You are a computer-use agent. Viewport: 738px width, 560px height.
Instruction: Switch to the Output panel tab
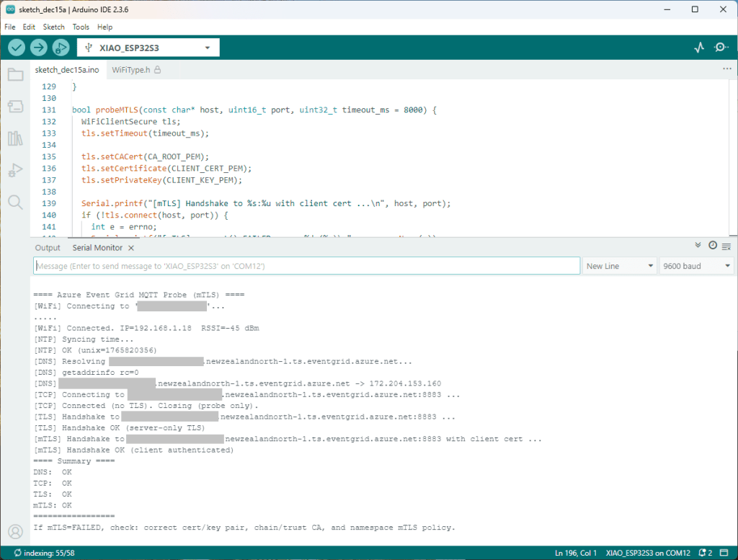click(x=48, y=247)
